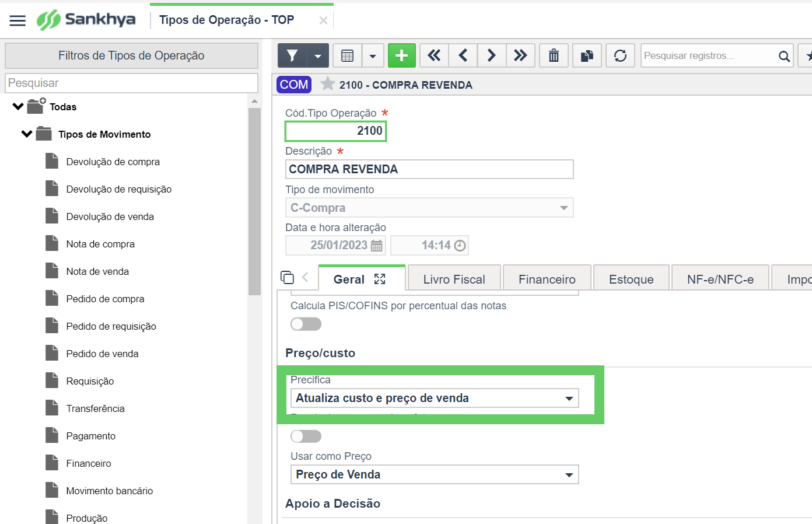Toggle the switch above Usar como Preço
Viewport: 812px width, 524px height.
306,436
